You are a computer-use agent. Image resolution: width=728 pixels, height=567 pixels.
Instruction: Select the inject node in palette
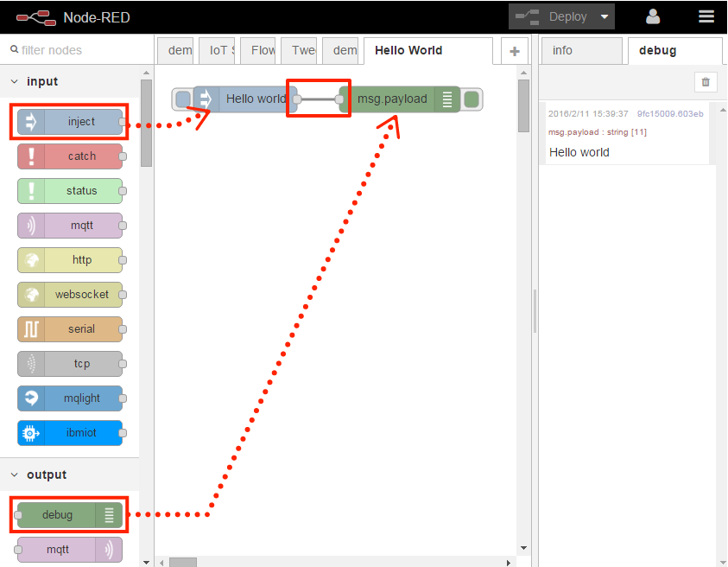[x=70, y=122]
